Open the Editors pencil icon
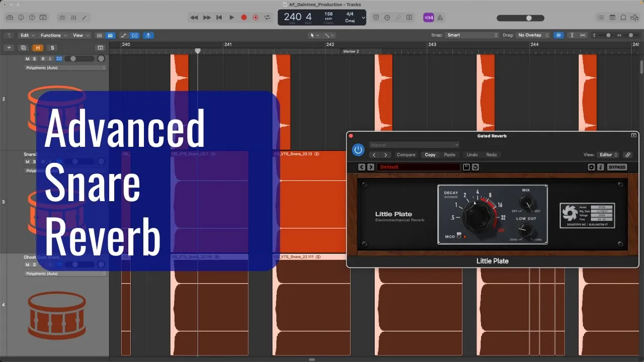The height and width of the screenshot is (362, 644). (x=85, y=17)
